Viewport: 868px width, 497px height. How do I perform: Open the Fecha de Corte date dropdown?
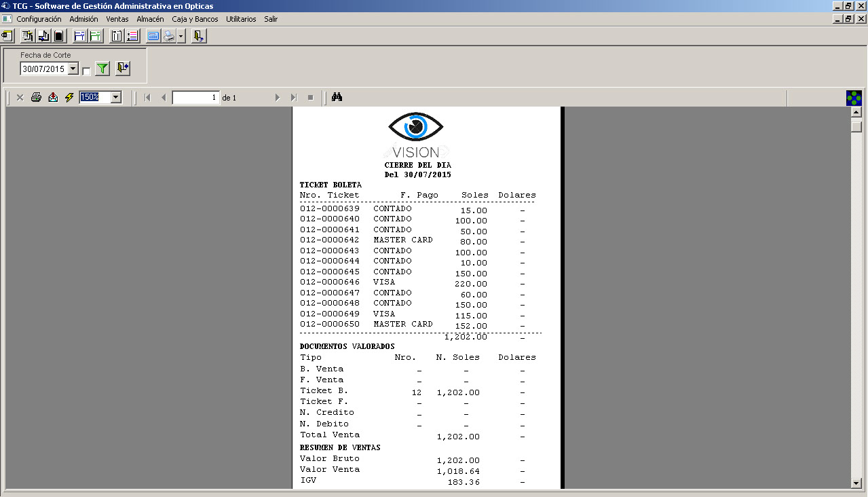click(73, 69)
